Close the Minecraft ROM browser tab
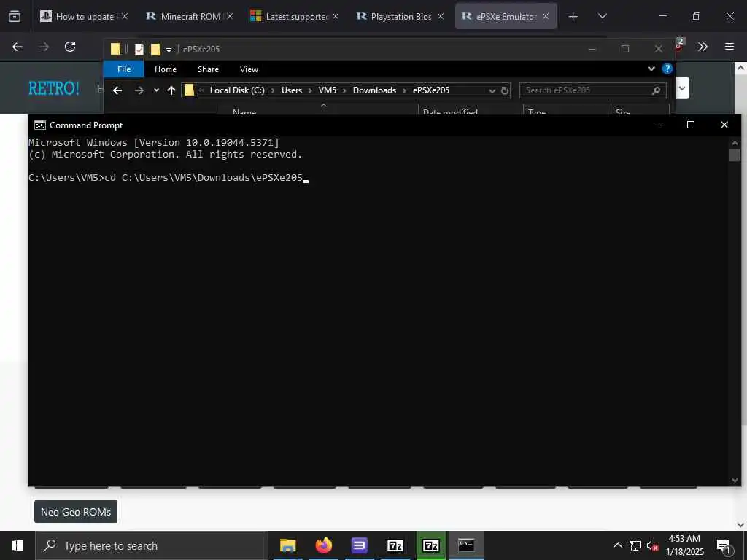This screenshot has height=560, width=747. pyautogui.click(x=230, y=16)
